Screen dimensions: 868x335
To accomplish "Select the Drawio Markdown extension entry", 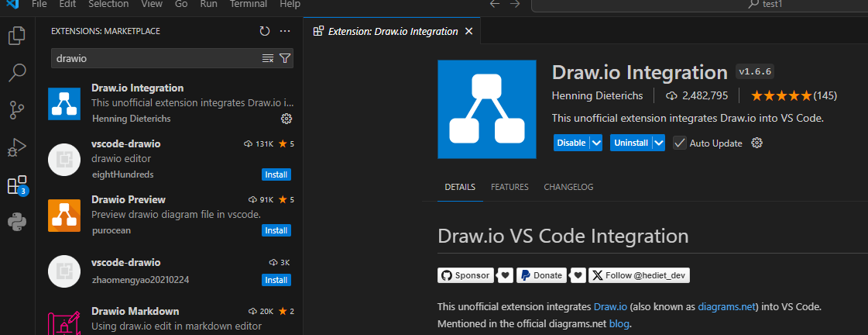I will (170, 319).
